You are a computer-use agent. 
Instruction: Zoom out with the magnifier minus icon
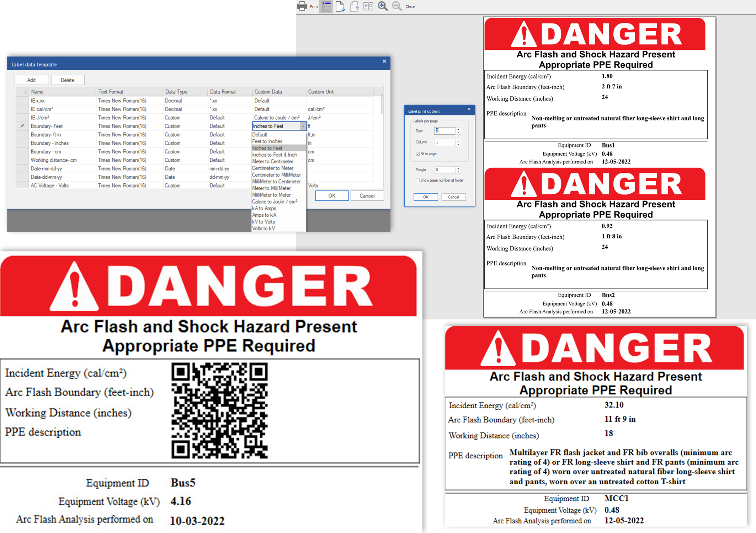[x=397, y=6]
